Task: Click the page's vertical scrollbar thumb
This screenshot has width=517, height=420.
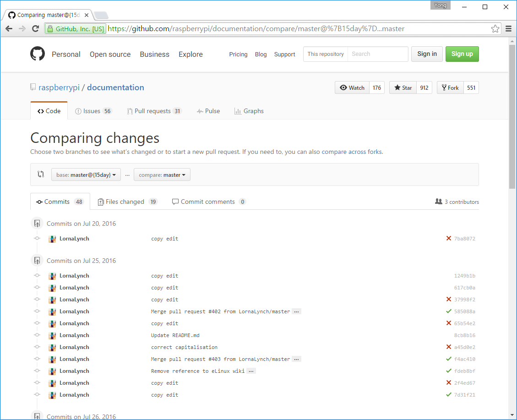Action: 512,115
